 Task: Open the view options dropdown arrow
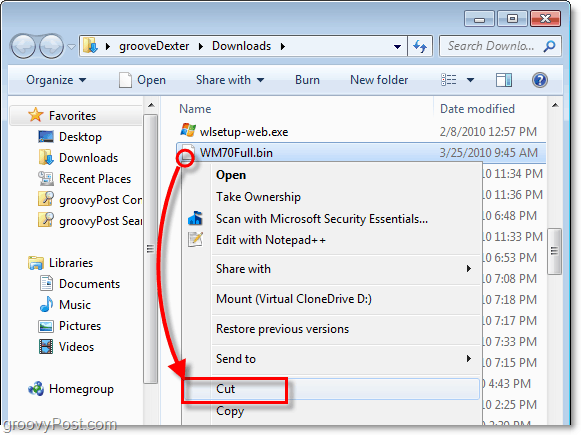(470, 80)
